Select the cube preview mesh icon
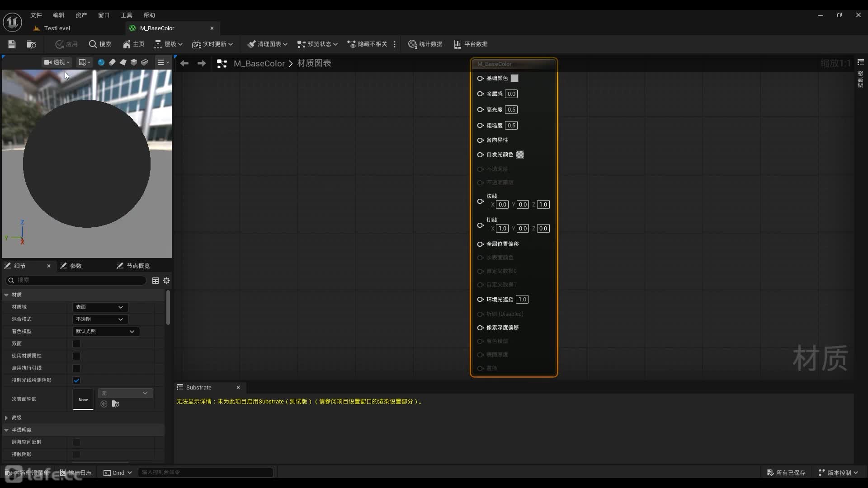Viewport: 868px width, 488px height. [134, 62]
